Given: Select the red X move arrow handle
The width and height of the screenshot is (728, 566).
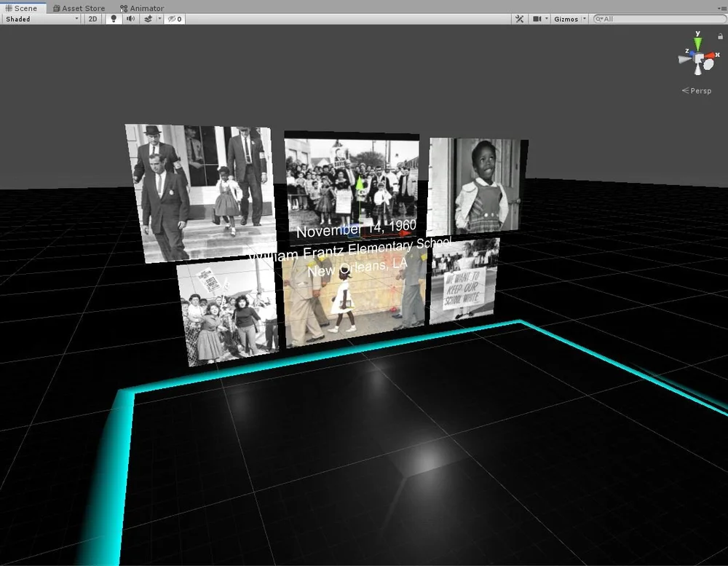Looking at the screenshot, I should [405, 233].
